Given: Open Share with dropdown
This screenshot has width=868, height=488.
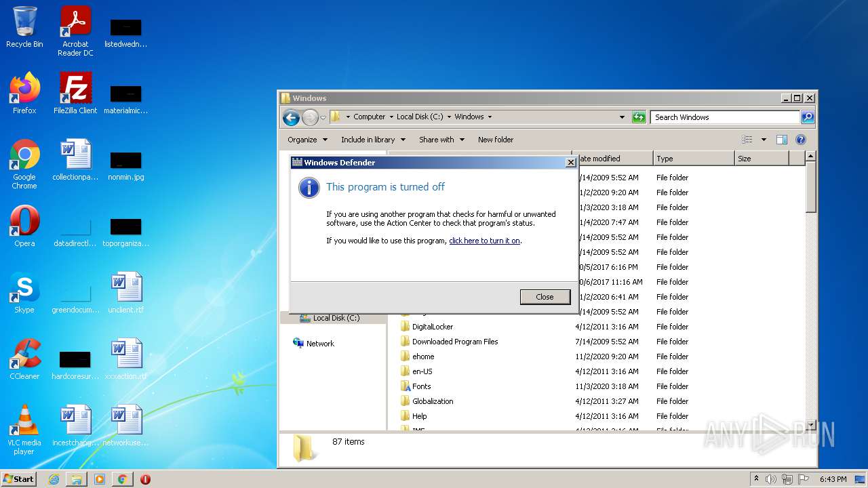Looking at the screenshot, I should [x=441, y=140].
